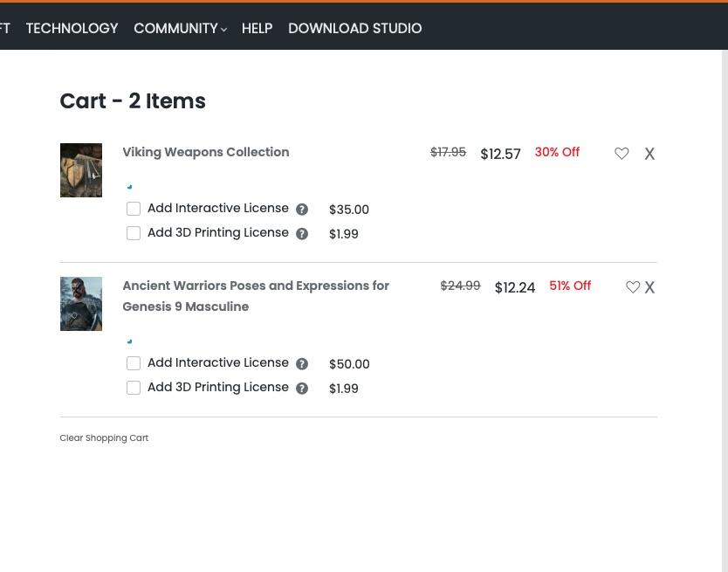Click the Viking Weapons Collection thumbnail
The width and height of the screenshot is (728, 572).
click(x=80, y=170)
